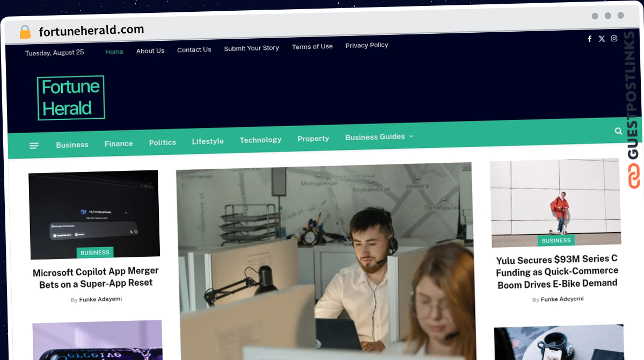This screenshot has width=644, height=360.
Task: Open the About Us page
Action: 150,51
